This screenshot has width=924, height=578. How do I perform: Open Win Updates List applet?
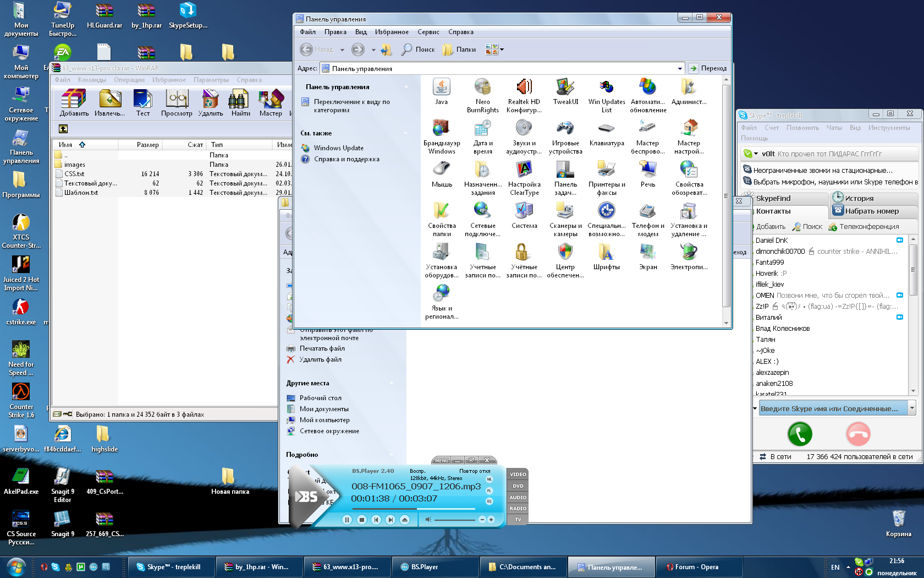(x=607, y=95)
